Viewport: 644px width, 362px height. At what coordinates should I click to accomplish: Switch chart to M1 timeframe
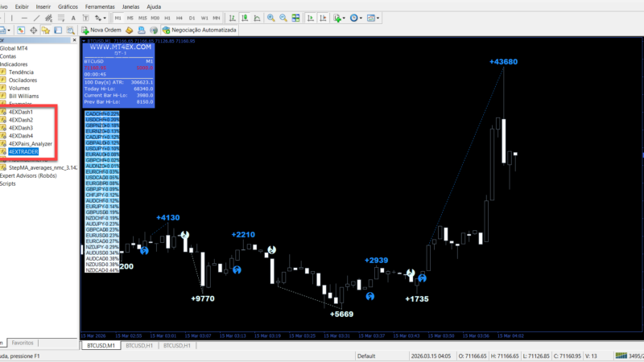pos(118,18)
